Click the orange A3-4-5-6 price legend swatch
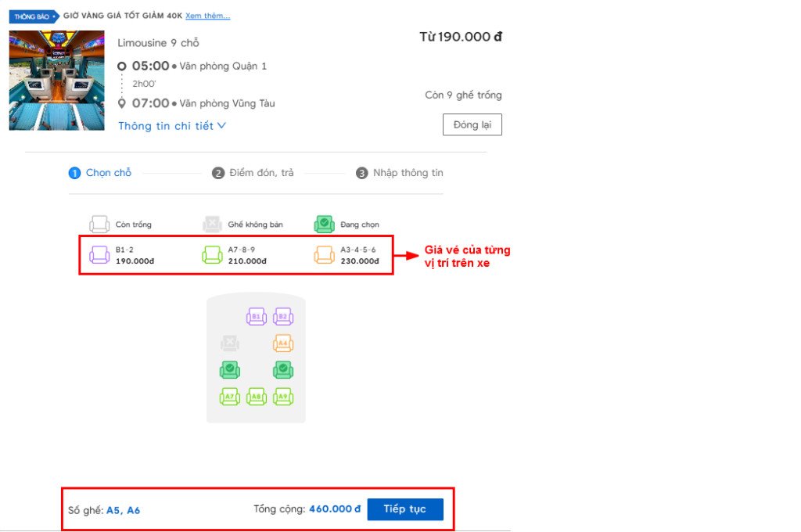 tap(325, 255)
